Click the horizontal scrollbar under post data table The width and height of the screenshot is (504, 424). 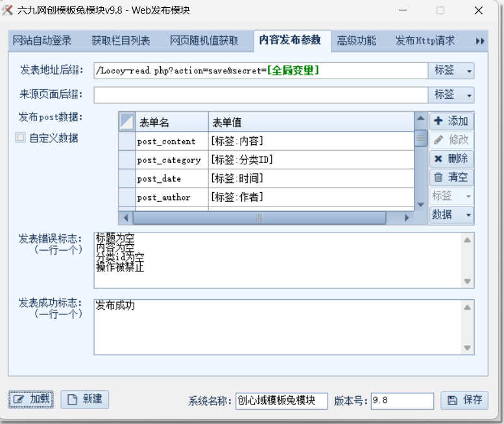pyautogui.click(x=259, y=218)
